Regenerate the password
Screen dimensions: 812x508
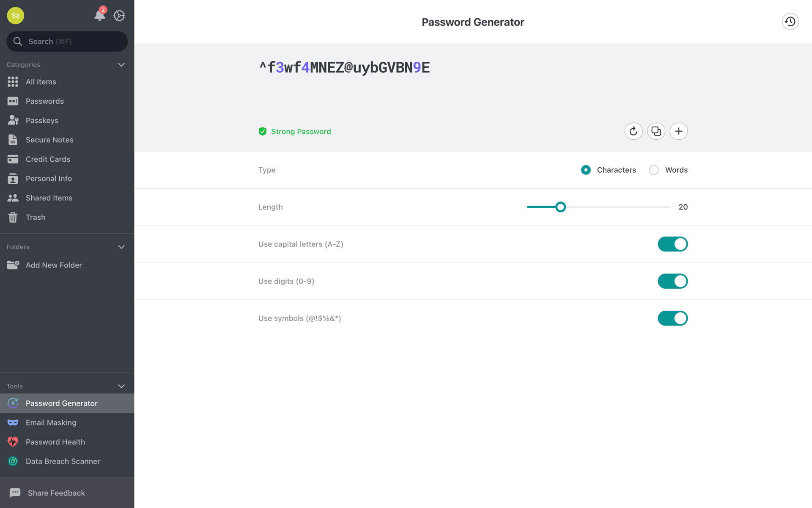634,131
